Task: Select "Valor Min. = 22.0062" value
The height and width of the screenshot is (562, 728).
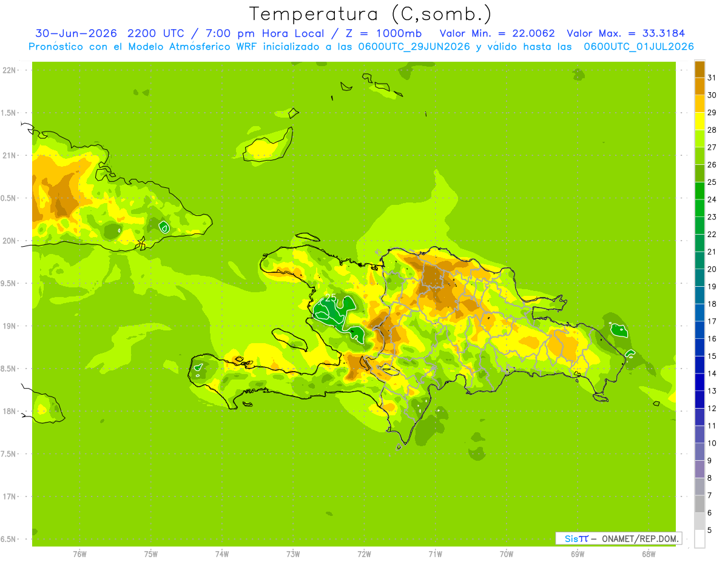Action: tap(497, 33)
